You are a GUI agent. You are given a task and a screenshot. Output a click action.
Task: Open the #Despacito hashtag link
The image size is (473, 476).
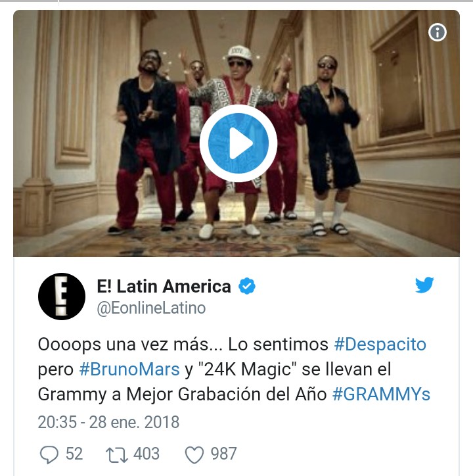tap(380, 345)
